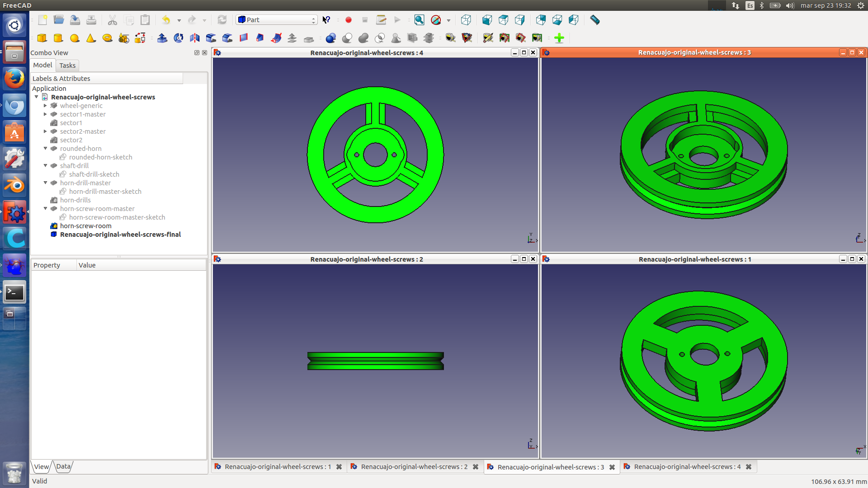Switch to the Tasks tab
The image size is (868, 488).
(x=67, y=66)
